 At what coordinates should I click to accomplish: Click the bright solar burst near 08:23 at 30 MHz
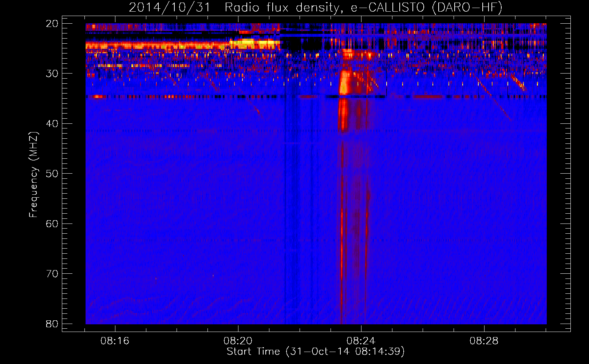click(344, 83)
